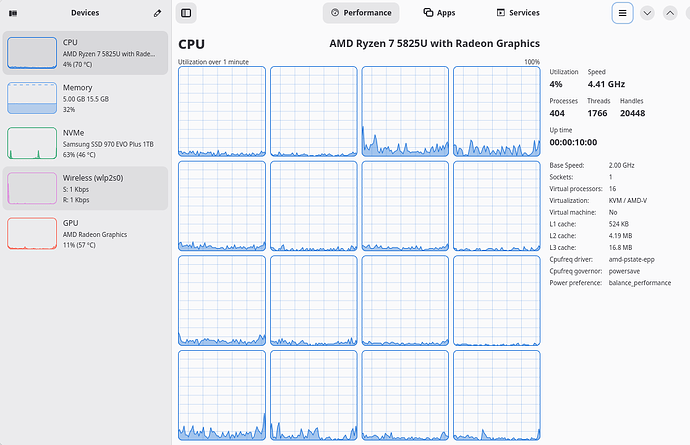Switch to the Services tab

click(x=518, y=13)
